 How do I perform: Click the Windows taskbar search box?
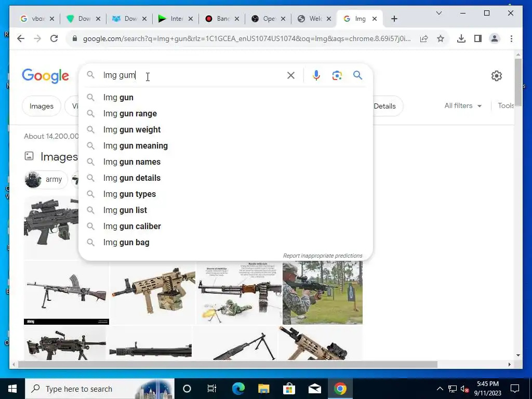pyautogui.click(x=100, y=389)
